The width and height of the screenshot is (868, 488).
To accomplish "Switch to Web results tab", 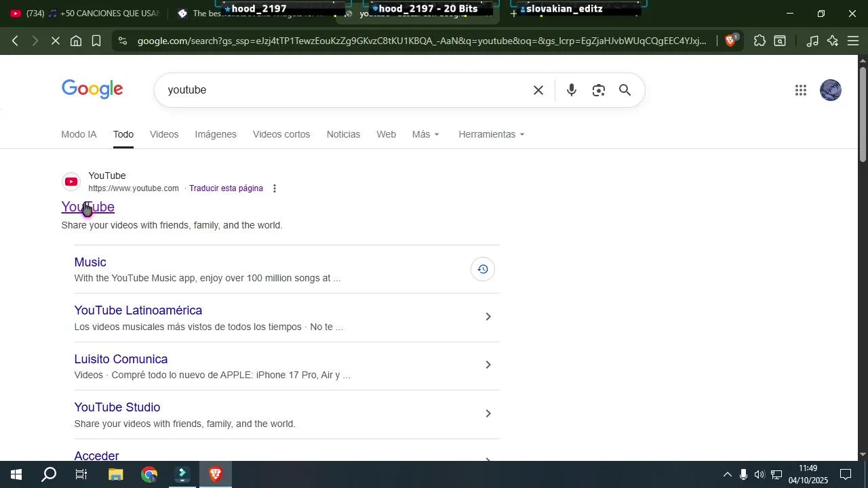I will coord(387,134).
